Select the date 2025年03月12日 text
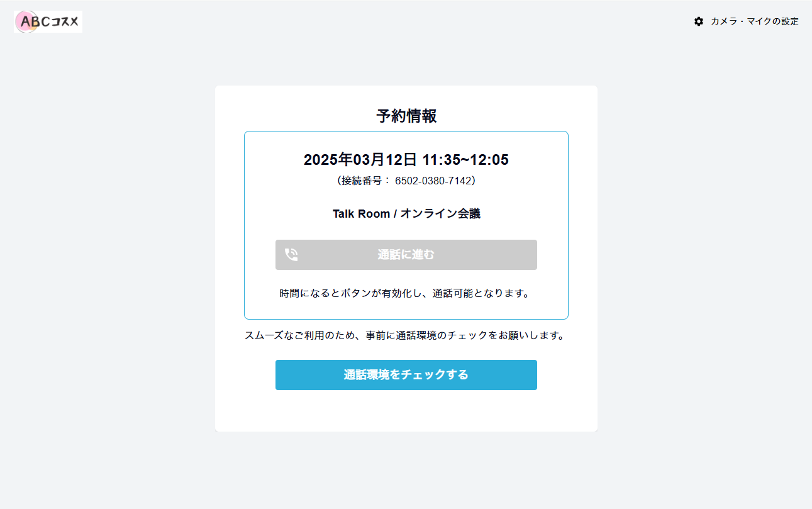 [x=360, y=160]
